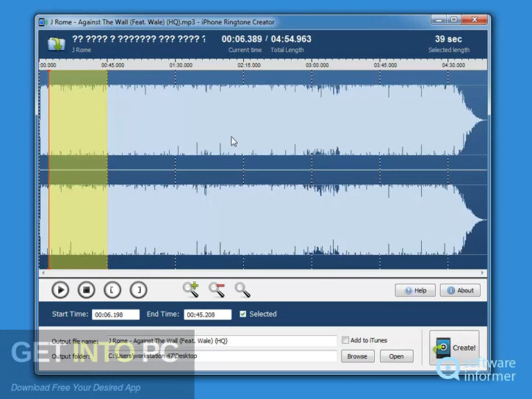The height and width of the screenshot is (399, 532).
Task: Stop playback with the Stop button
Action: click(86, 290)
